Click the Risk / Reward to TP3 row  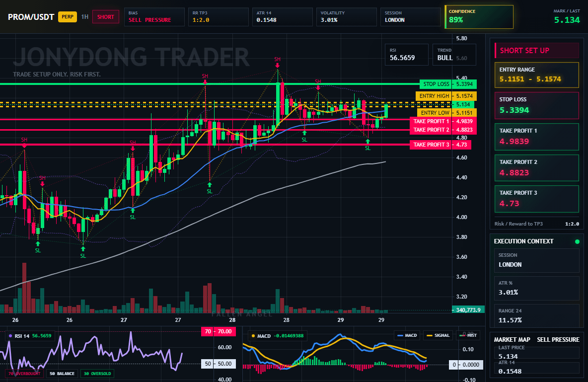tap(537, 224)
